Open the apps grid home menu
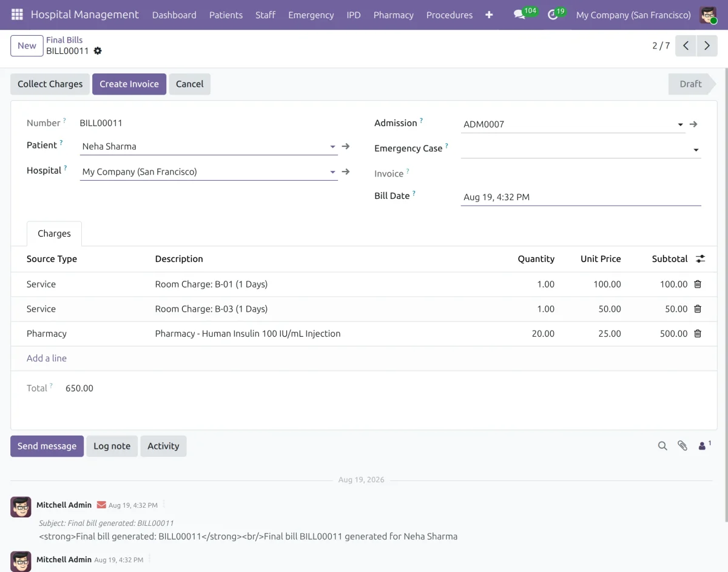Viewport: 728px width, 572px height. pos(17,15)
